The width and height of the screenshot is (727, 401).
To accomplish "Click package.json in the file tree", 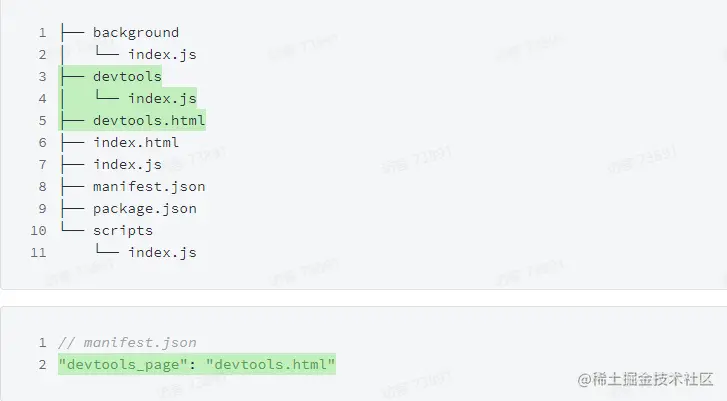I will [144, 208].
